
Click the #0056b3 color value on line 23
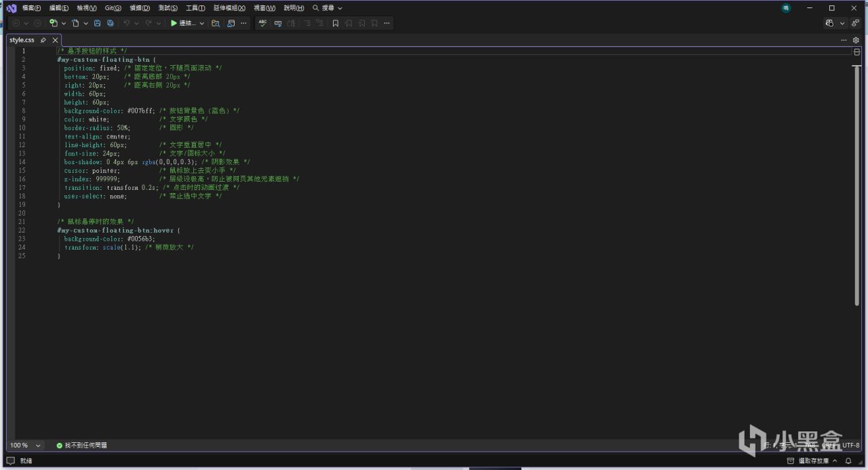141,239
